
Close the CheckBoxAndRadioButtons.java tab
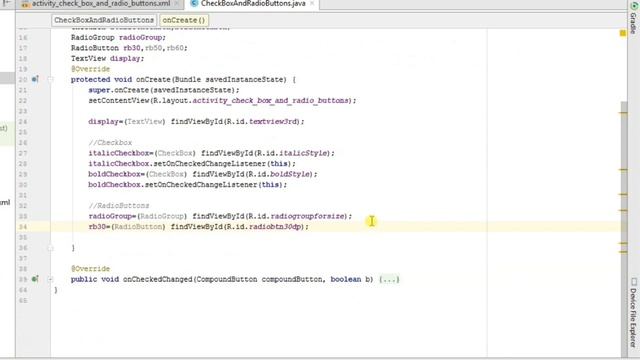click(312, 4)
